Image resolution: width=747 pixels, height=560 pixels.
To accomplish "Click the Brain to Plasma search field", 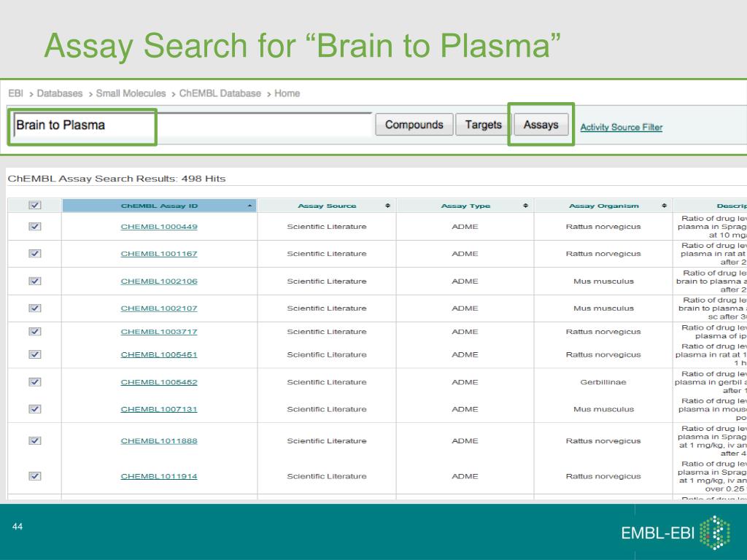I will 193,125.
